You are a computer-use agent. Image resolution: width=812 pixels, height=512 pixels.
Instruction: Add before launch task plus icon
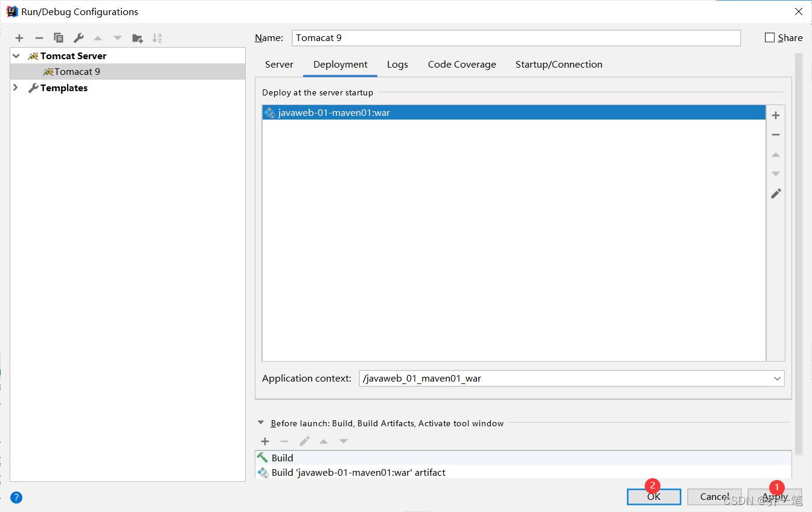point(265,441)
